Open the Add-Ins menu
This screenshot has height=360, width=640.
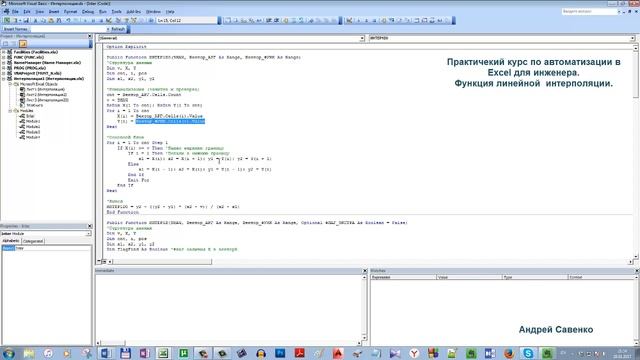pos(133,11)
